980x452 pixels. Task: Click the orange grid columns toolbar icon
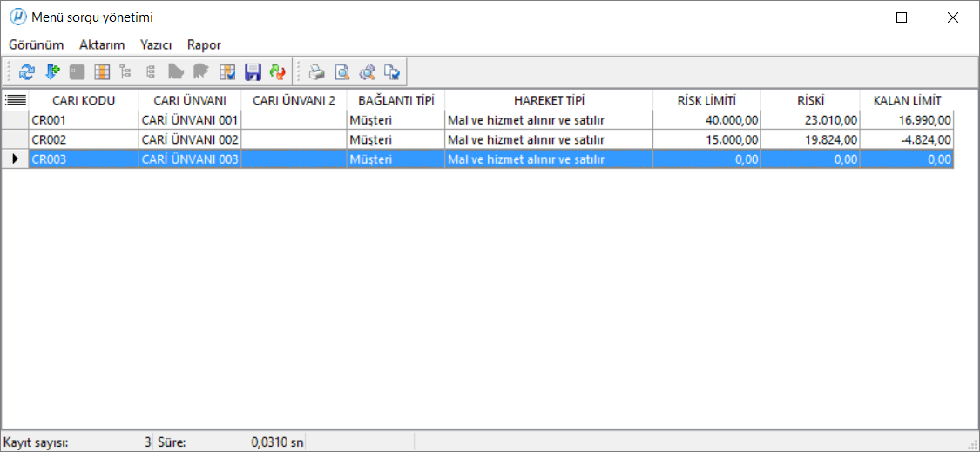pos(102,72)
